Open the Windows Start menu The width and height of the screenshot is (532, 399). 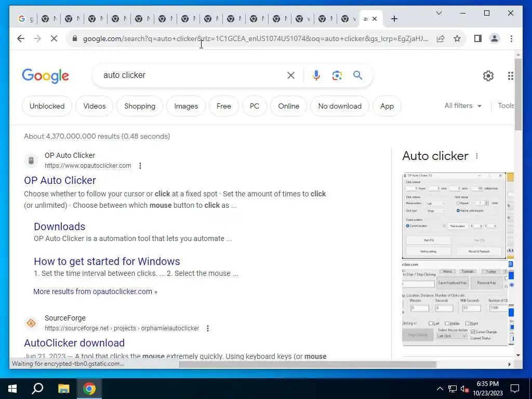(x=12, y=389)
